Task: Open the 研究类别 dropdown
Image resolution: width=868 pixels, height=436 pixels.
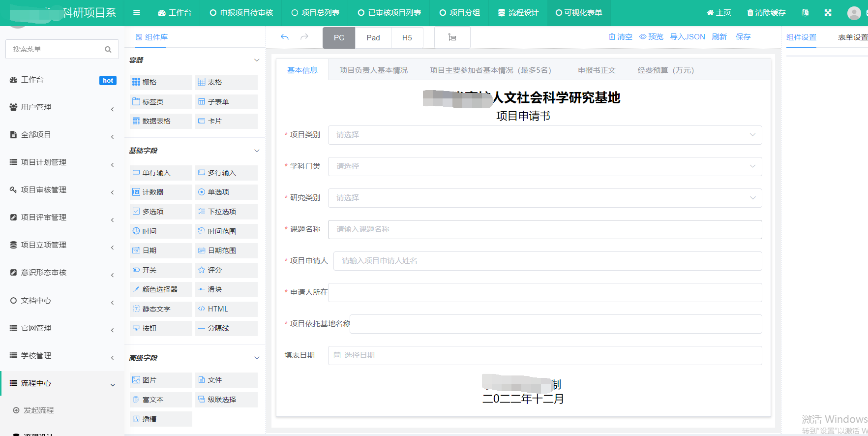Action: (x=545, y=198)
